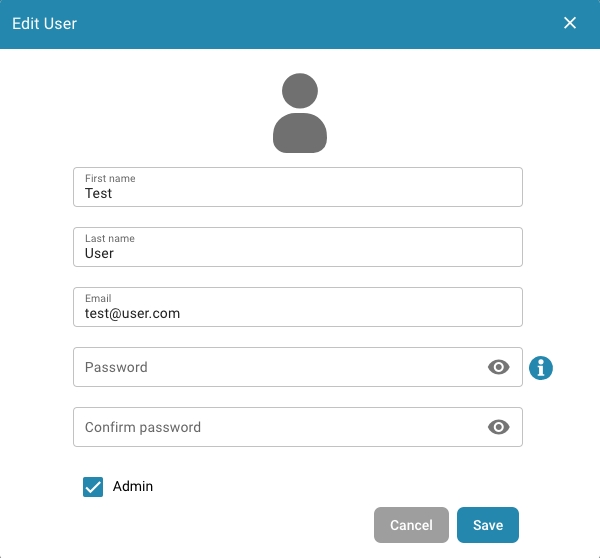Save the user changes
This screenshot has width=600, height=558.
click(x=487, y=525)
